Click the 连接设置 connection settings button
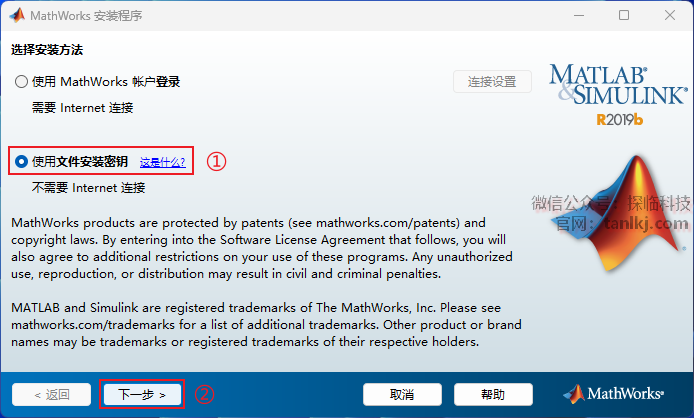 [x=492, y=82]
